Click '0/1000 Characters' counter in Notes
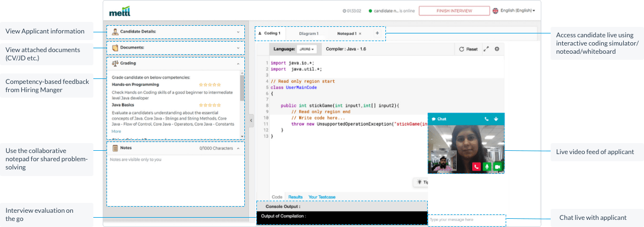This screenshot has width=644, height=227. pos(216,148)
